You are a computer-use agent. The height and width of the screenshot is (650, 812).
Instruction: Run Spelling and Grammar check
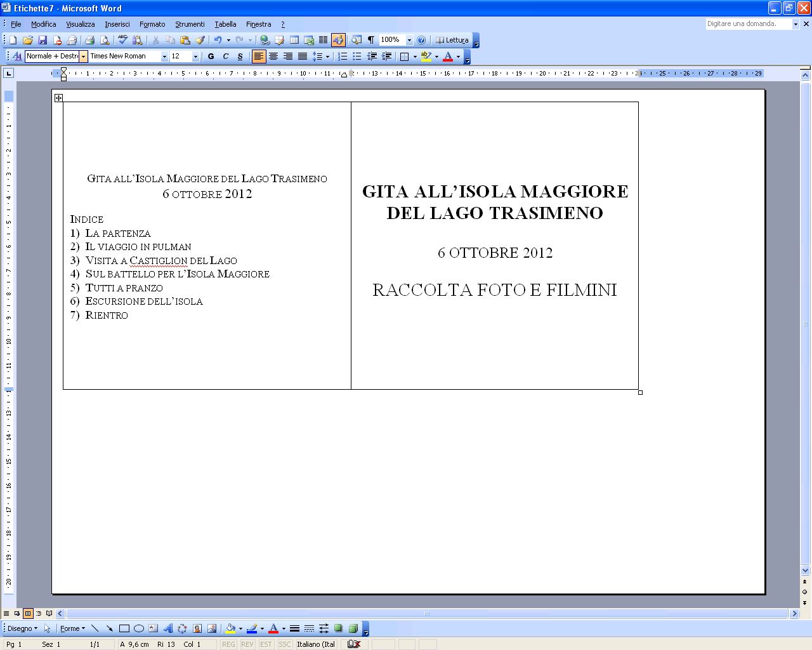click(x=121, y=39)
